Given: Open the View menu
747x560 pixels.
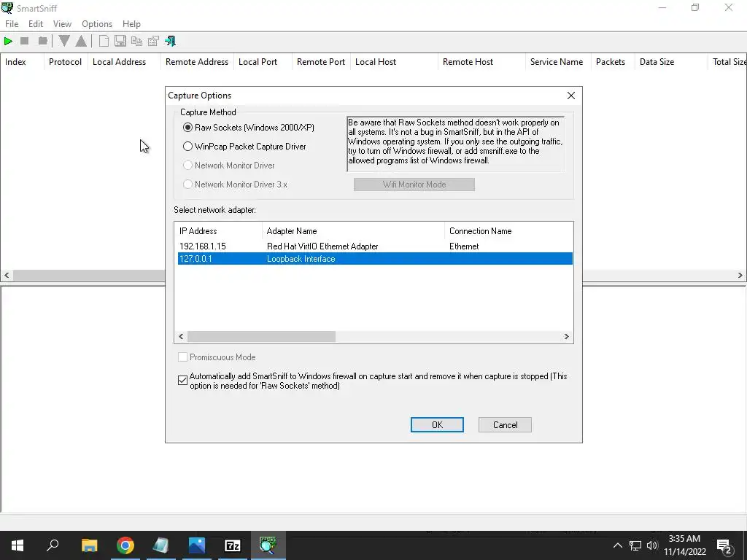Looking at the screenshot, I should coord(62,24).
